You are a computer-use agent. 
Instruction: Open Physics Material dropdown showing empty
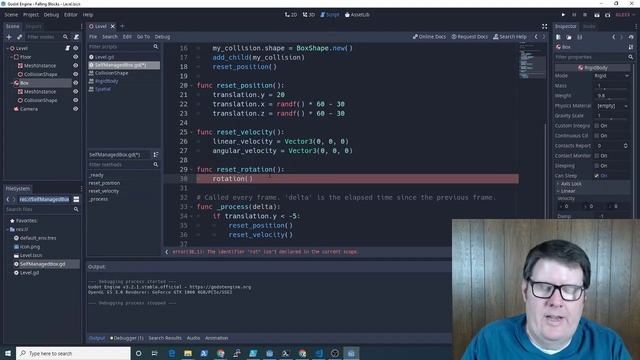[x=611, y=106]
